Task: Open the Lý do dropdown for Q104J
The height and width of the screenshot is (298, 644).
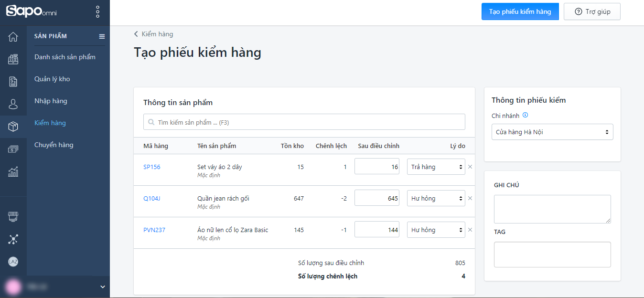Action: click(436, 199)
